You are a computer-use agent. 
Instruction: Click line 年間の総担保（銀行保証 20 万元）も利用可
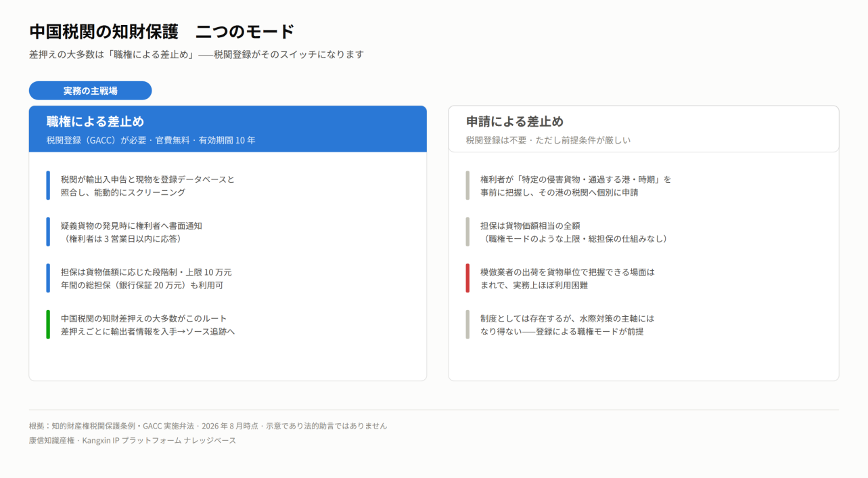coord(142,285)
